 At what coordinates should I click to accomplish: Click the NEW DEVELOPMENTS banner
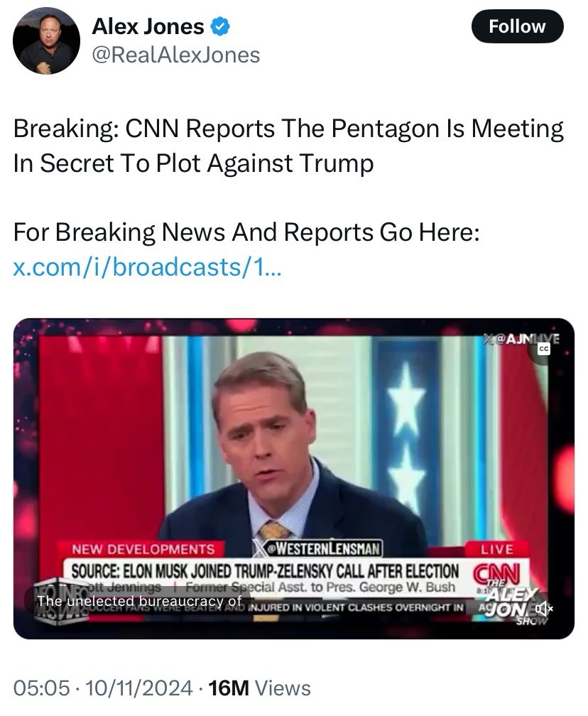143,549
